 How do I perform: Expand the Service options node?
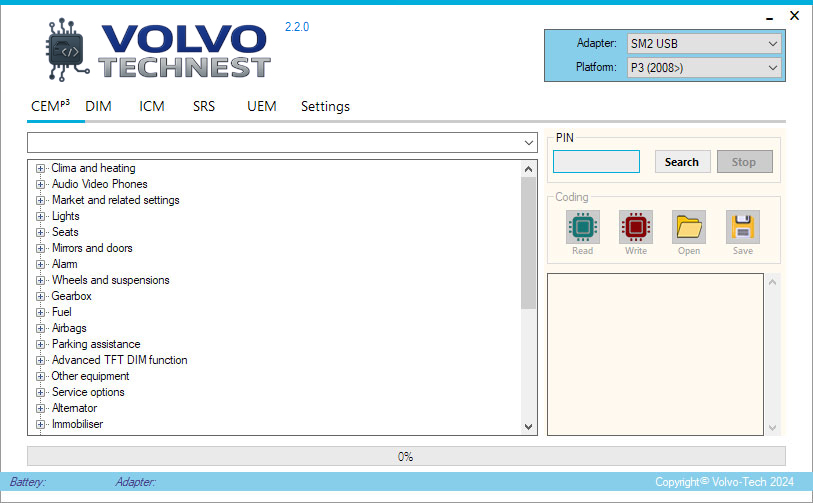(40, 393)
